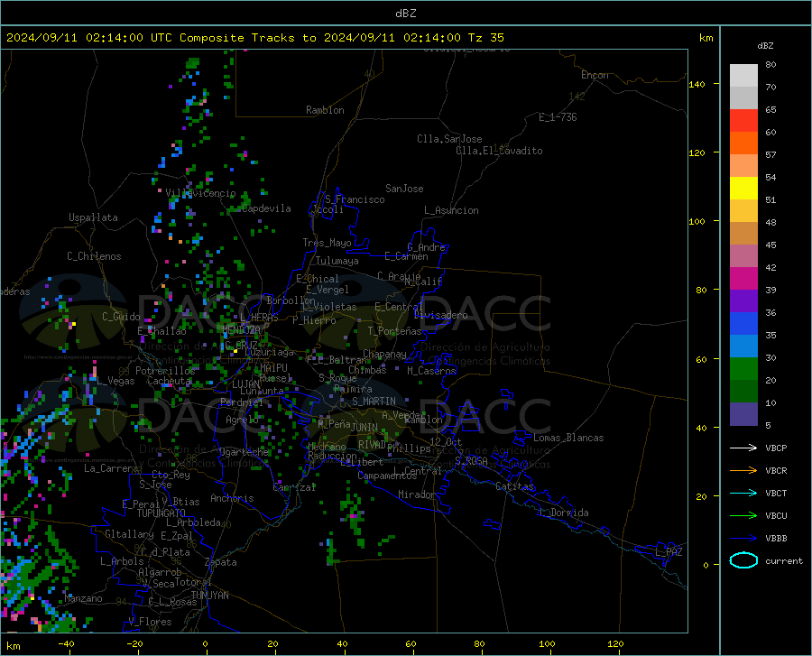Click the 'Ugarteche' map label

244,452
